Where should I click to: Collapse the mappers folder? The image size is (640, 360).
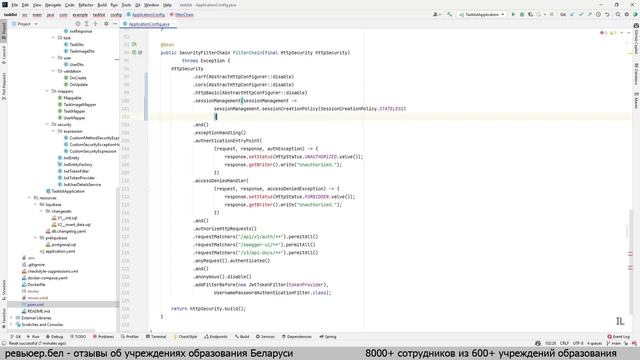tap(47, 91)
